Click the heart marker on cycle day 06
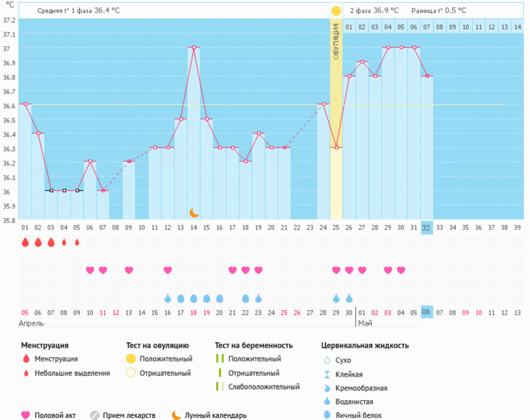Viewport: 530px width, 420px height. click(x=89, y=270)
